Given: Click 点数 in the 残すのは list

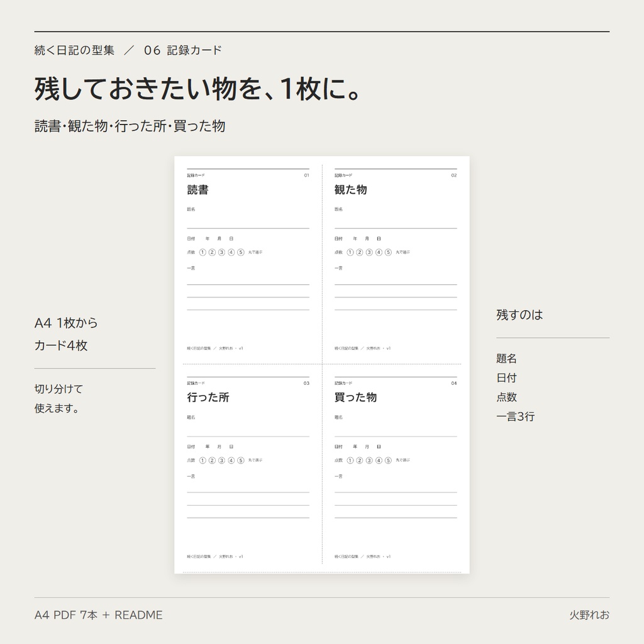Looking at the screenshot, I should coord(506,397).
